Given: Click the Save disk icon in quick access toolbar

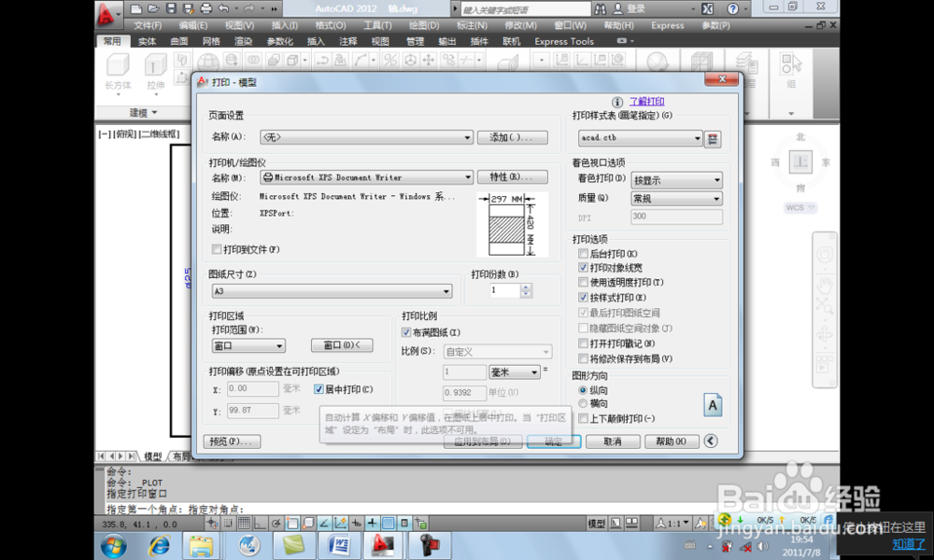Looking at the screenshot, I should 171,8.
